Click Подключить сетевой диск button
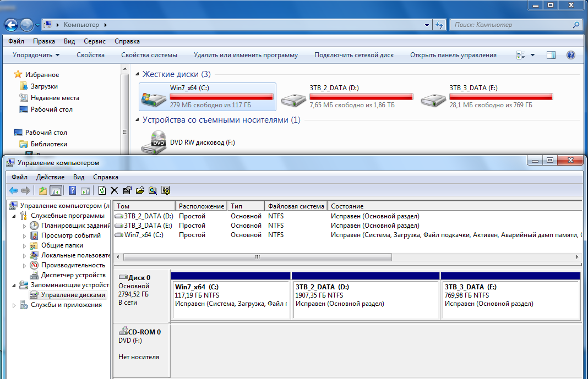The height and width of the screenshot is (379, 588). click(x=353, y=55)
